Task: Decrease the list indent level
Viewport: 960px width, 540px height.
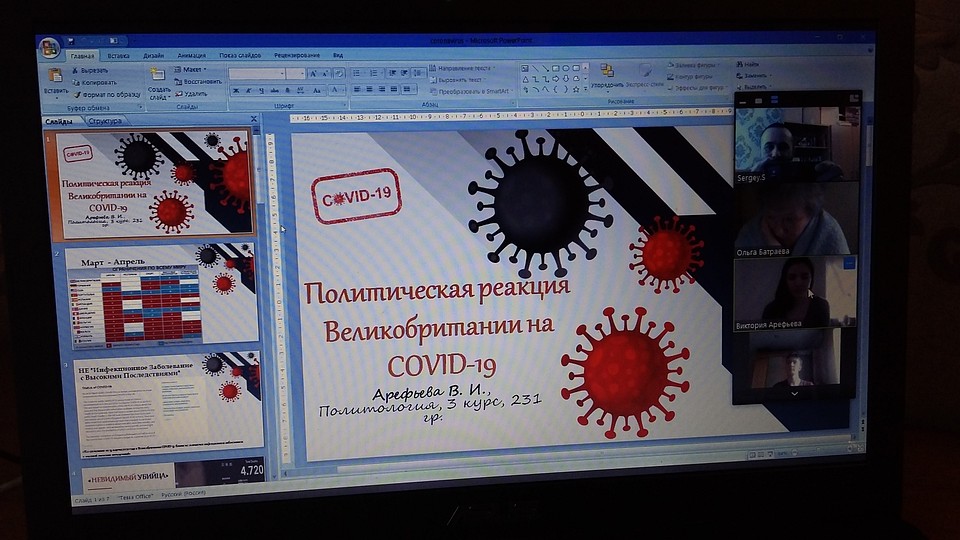Action: (x=392, y=73)
